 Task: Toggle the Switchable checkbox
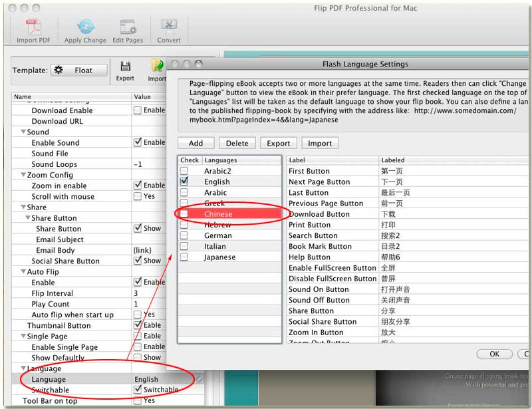(138, 390)
